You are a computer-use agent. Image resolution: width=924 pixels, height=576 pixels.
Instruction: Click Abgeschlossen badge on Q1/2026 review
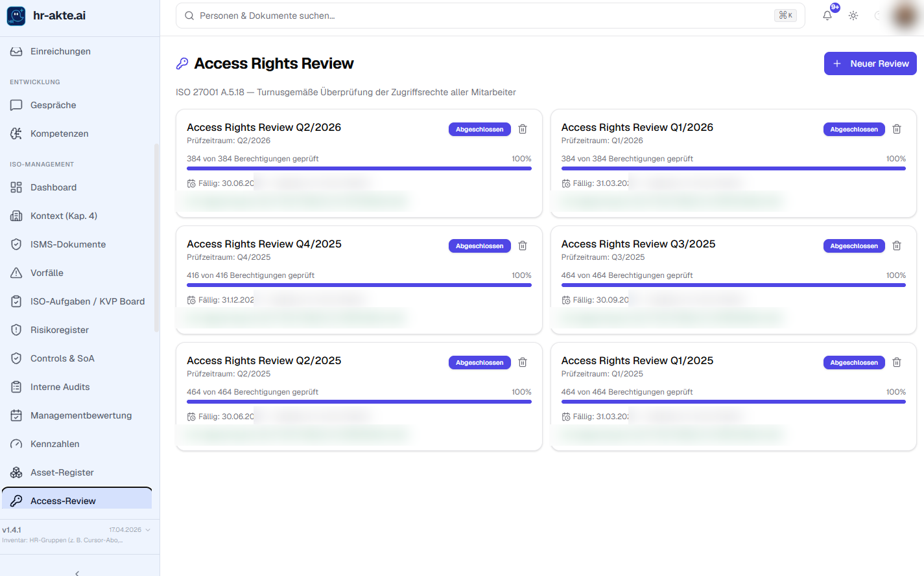point(854,130)
